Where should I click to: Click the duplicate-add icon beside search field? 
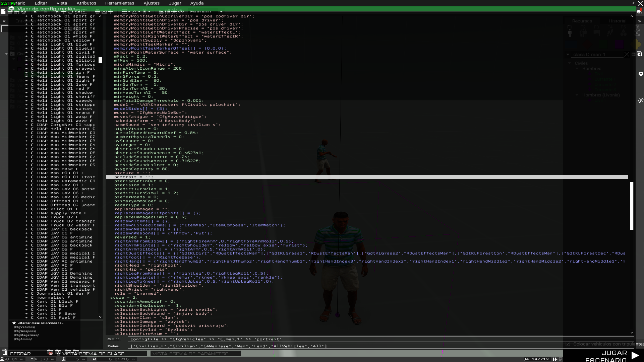tap(640, 54)
